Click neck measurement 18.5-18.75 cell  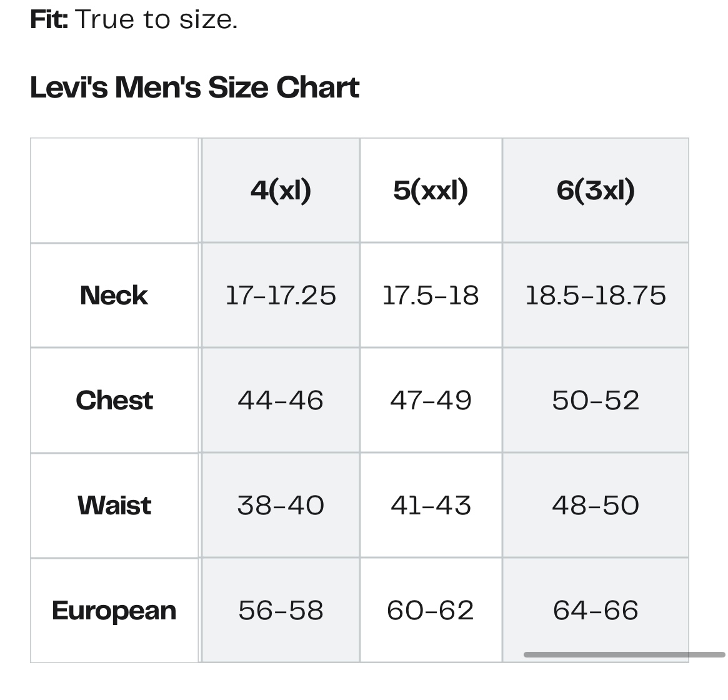(596, 296)
